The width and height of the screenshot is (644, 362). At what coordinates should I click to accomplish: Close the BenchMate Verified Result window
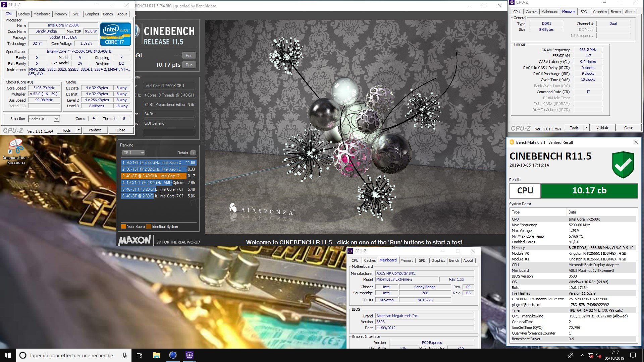pyautogui.click(x=636, y=142)
